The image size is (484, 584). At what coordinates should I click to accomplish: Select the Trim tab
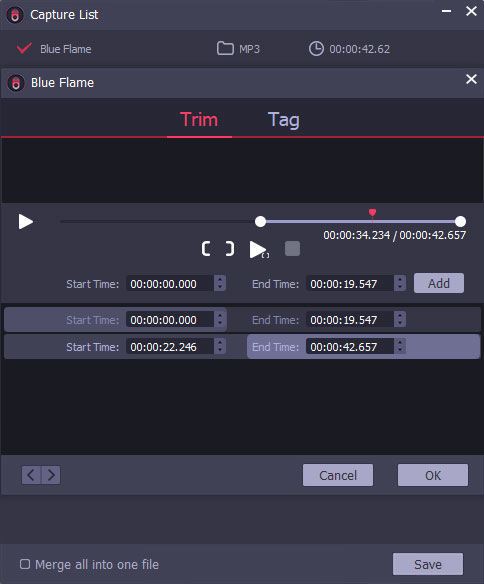coord(199,120)
